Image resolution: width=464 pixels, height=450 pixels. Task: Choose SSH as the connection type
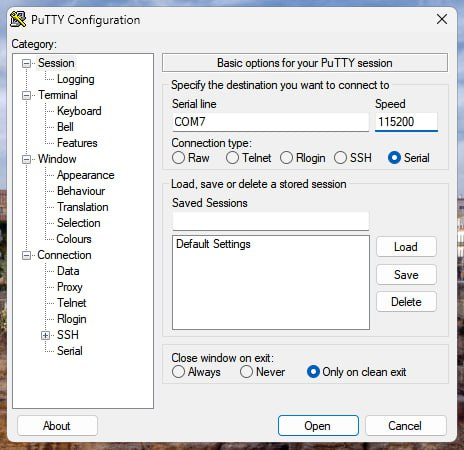click(x=340, y=158)
